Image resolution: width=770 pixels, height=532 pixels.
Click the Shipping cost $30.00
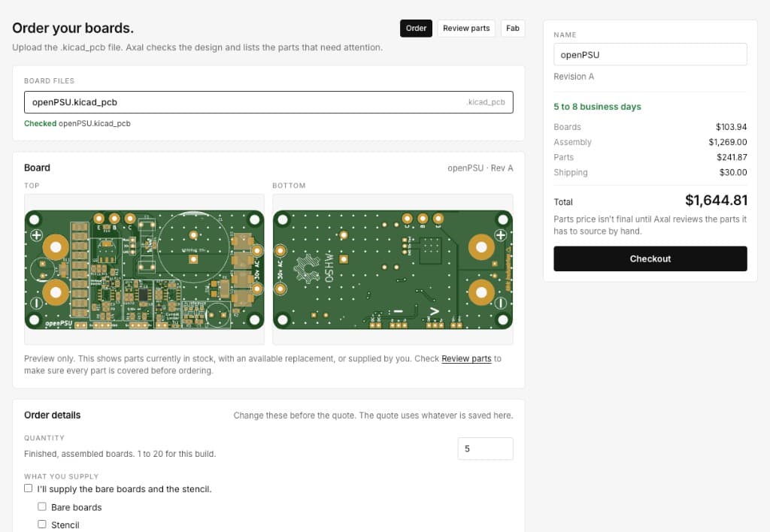733,173
